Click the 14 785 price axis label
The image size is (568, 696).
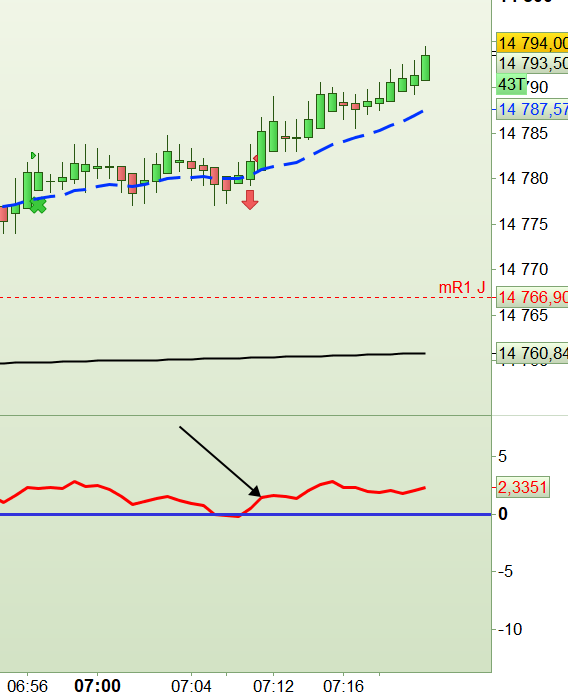523,133
